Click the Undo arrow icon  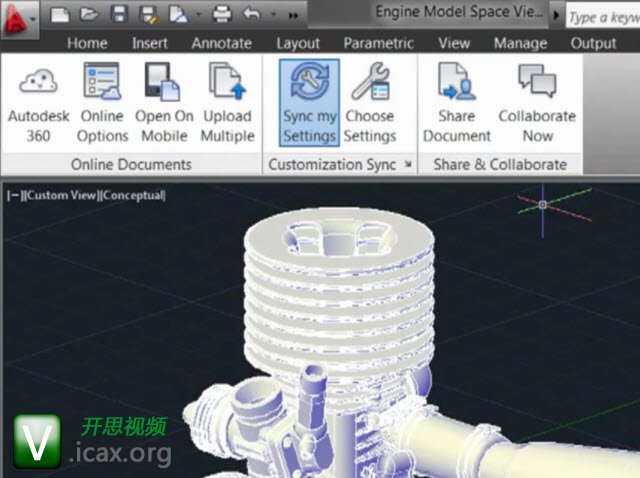click(252, 15)
